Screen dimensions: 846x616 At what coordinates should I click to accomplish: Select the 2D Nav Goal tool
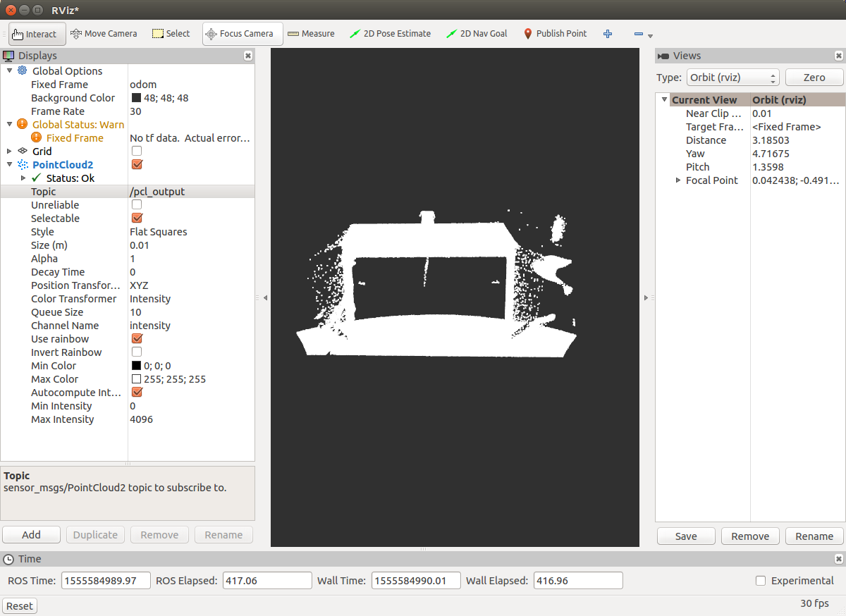477,34
